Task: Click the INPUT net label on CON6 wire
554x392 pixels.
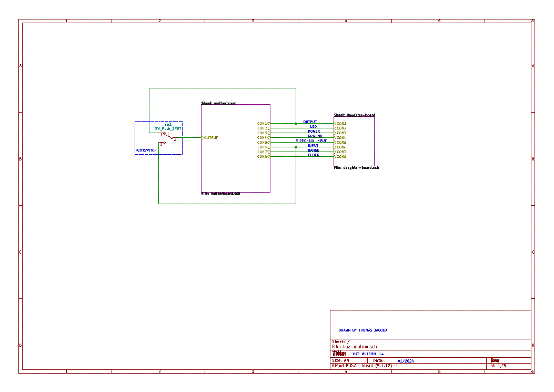Action: click(x=313, y=145)
